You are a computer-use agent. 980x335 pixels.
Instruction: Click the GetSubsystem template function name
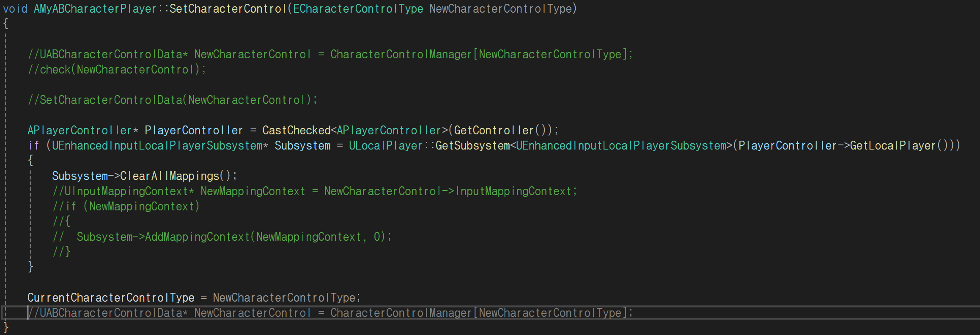click(472, 146)
